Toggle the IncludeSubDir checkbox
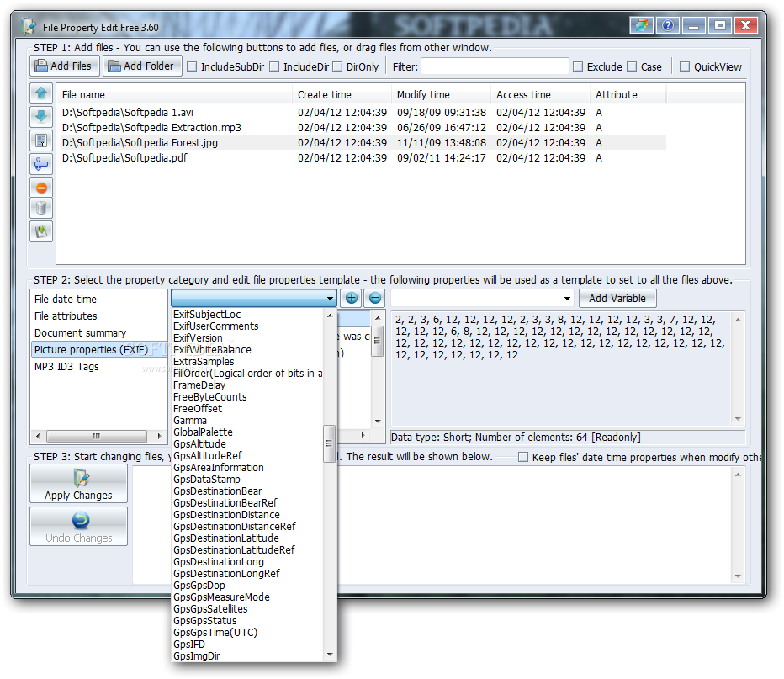This screenshot has height=679, width=784. click(192, 66)
